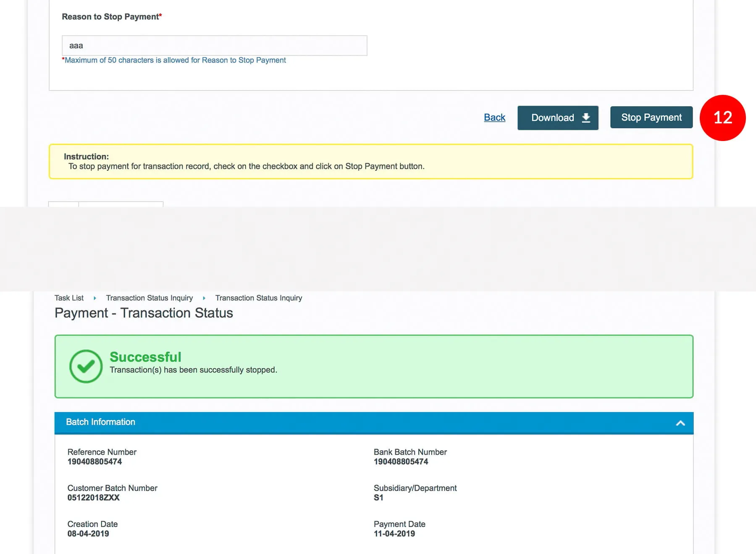
Task: Focus the Reason to Stop Payment field
Action: pyautogui.click(x=214, y=46)
